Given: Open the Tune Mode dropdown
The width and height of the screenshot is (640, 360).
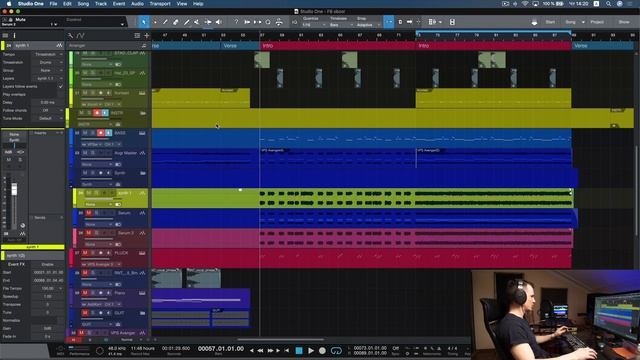Looking at the screenshot, I should click(48, 118).
